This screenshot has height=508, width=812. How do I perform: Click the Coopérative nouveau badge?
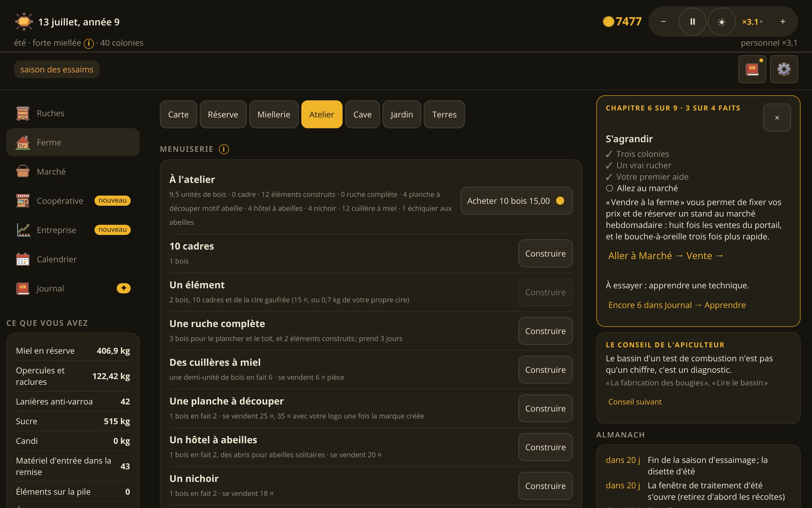coord(112,201)
